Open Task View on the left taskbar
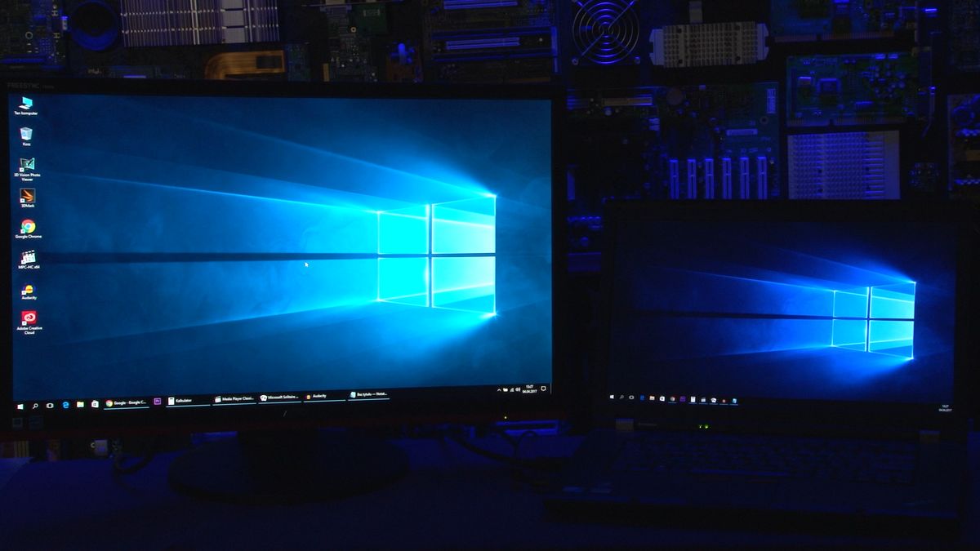This screenshot has width=980, height=551. click(x=50, y=404)
